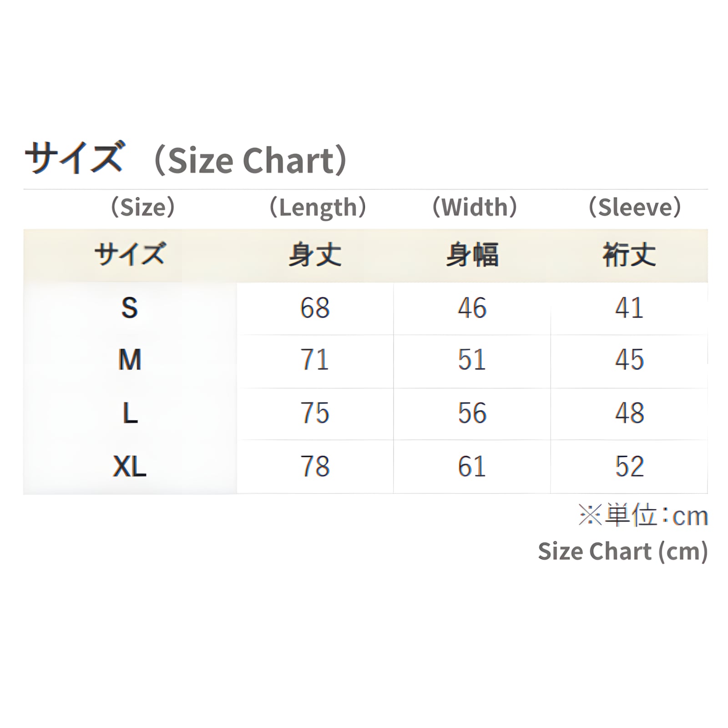Select the (Size) column label
Screen dimensions: 728x728
pyautogui.click(x=143, y=207)
